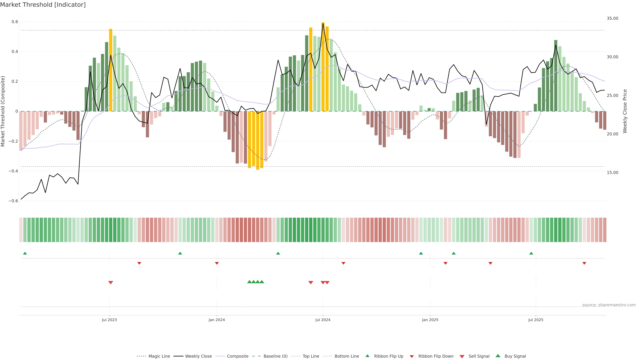Click the Jul 2025 x-axis label
This screenshot has width=644, height=362.
(x=535, y=320)
